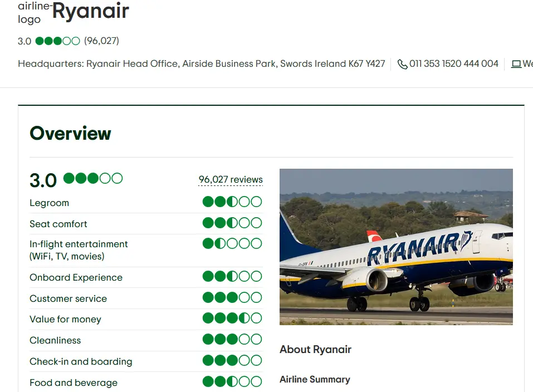Click the Overview 3.0 rating bubbles

[93, 179]
